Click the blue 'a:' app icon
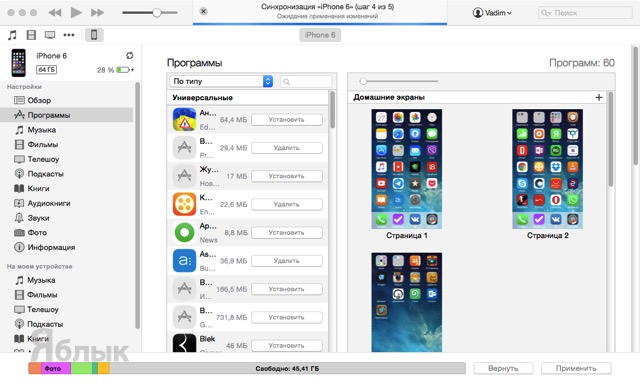This screenshot has width=640, height=384. point(184,260)
